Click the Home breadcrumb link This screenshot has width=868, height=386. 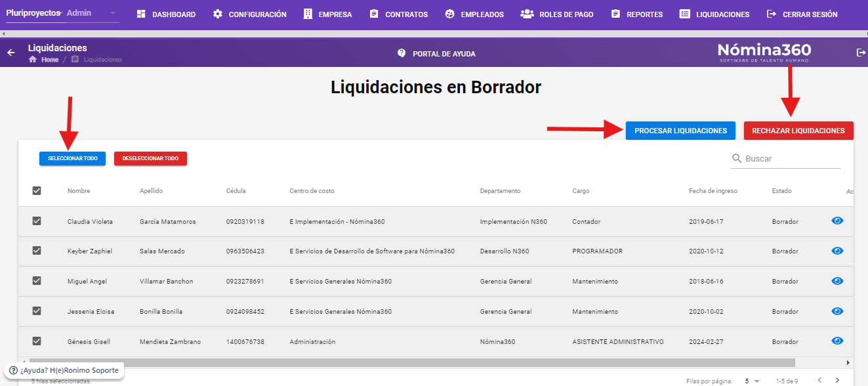[50, 60]
